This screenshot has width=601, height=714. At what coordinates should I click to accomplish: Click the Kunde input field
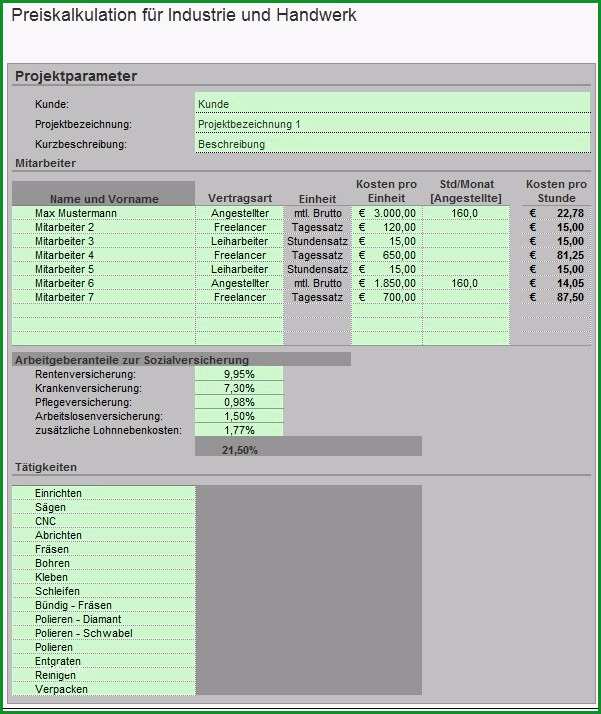point(393,103)
